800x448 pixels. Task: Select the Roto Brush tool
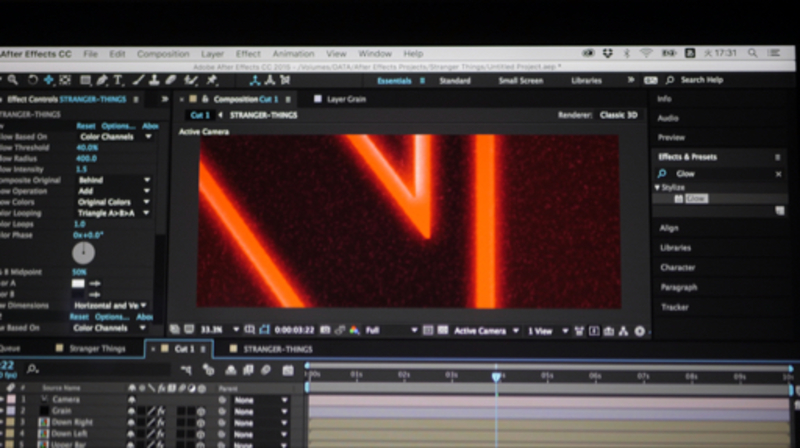point(191,80)
